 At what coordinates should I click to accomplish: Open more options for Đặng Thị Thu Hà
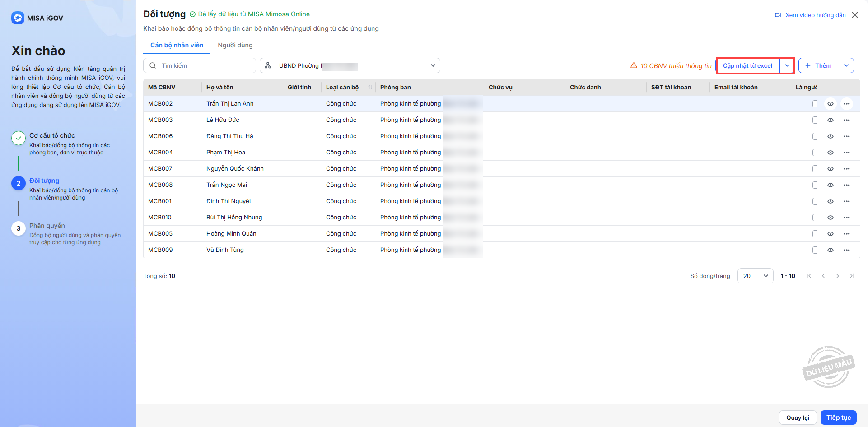(847, 136)
